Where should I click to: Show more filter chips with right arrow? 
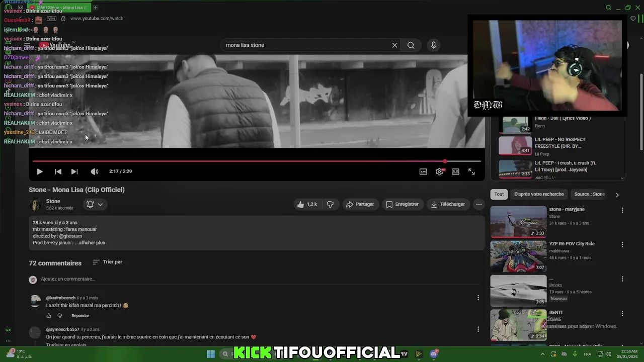[x=617, y=195]
